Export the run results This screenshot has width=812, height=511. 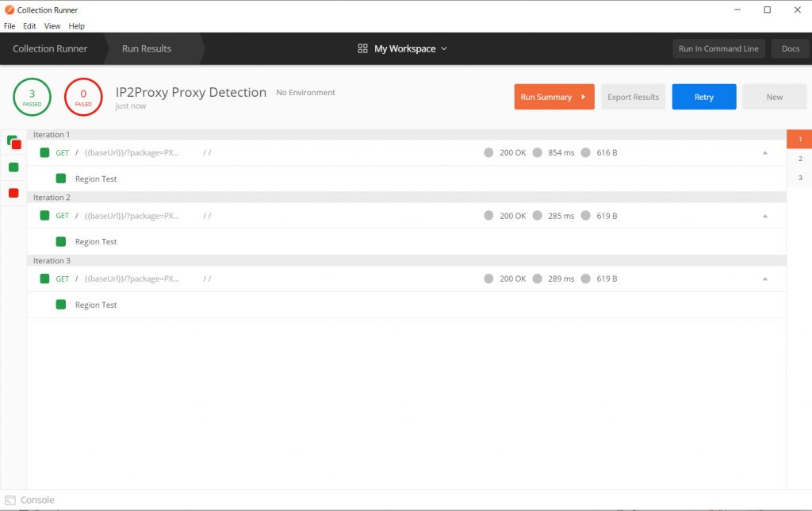[633, 96]
